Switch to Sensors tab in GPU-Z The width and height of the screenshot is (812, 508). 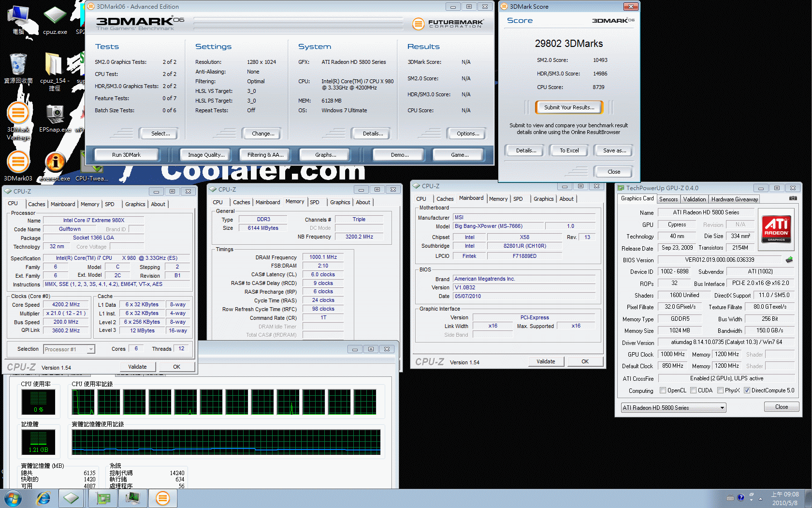click(668, 199)
